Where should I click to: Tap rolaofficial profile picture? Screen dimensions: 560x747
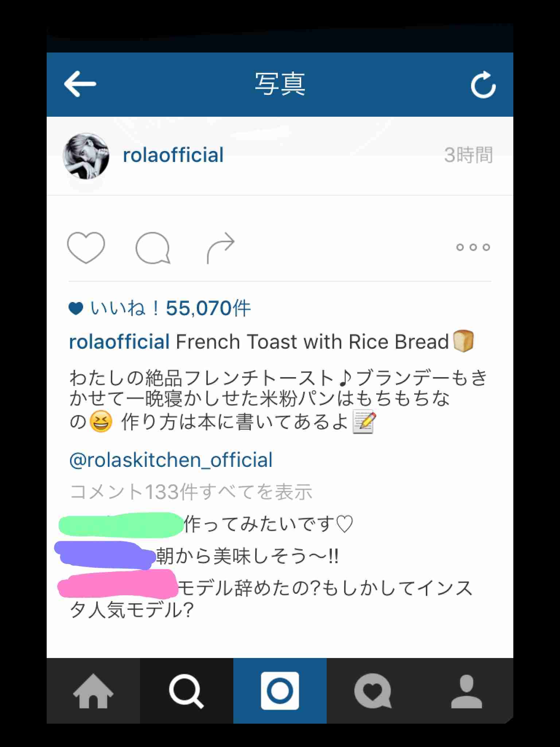[86, 156]
